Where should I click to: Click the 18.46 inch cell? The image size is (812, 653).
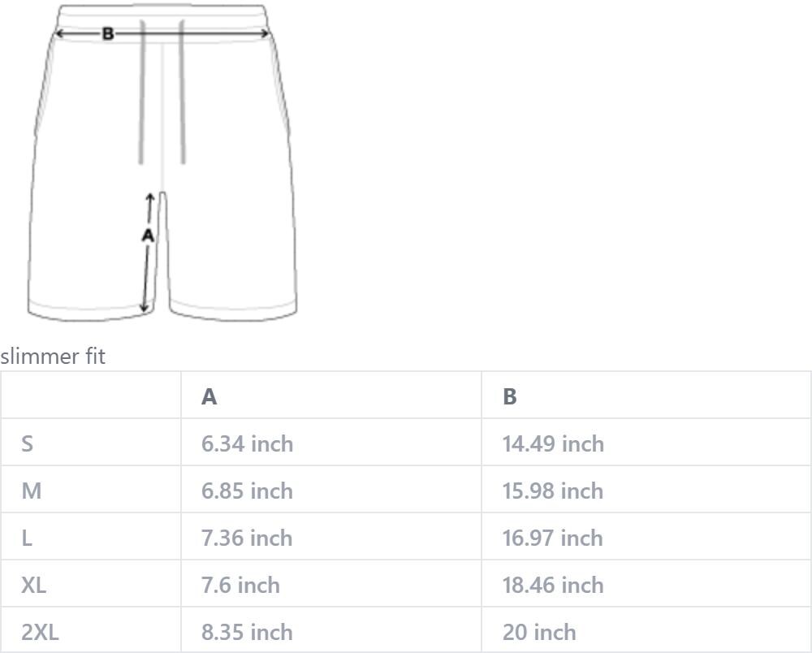tap(646, 584)
